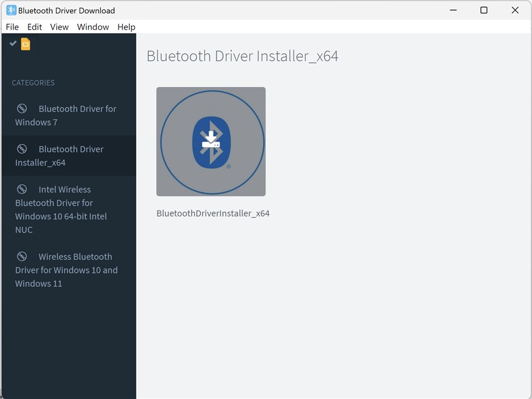Open the File menu
Viewport: 532px width, 399px height.
tap(12, 26)
